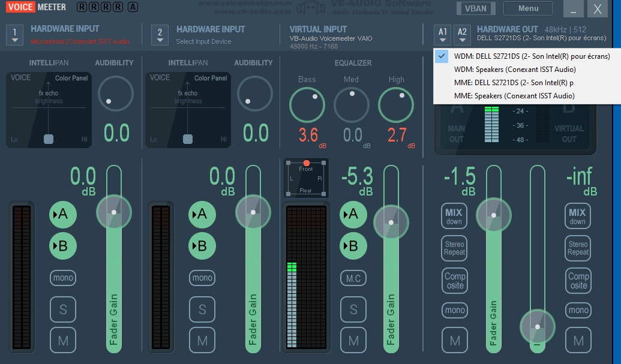This screenshot has width=621, height=364.
Task: Click Microphone (Conexant ISST Audio) device name
Action: 80,41
